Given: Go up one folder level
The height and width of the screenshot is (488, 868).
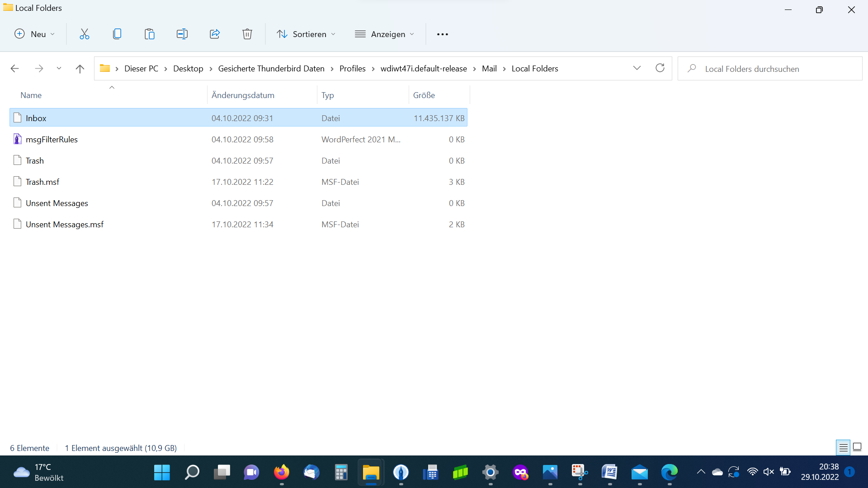Looking at the screenshot, I should 80,69.
